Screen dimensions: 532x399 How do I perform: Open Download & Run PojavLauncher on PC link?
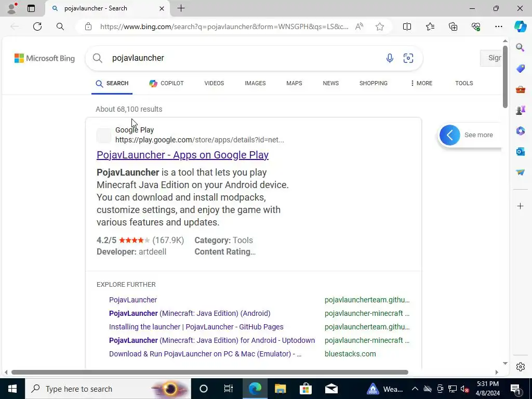coord(205,354)
